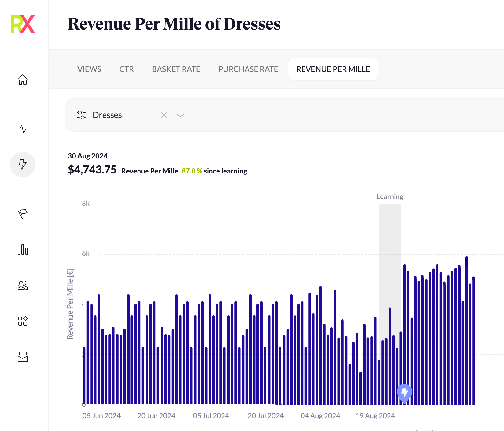
Task: Open the apps grid icon
Action: (x=23, y=321)
